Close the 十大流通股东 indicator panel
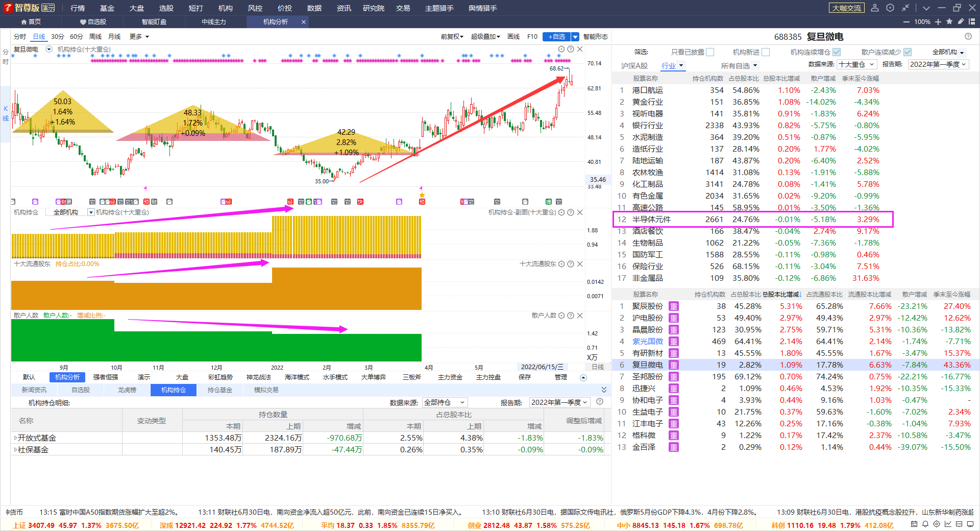The height and width of the screenshot is (531, 980). point(580,264)
